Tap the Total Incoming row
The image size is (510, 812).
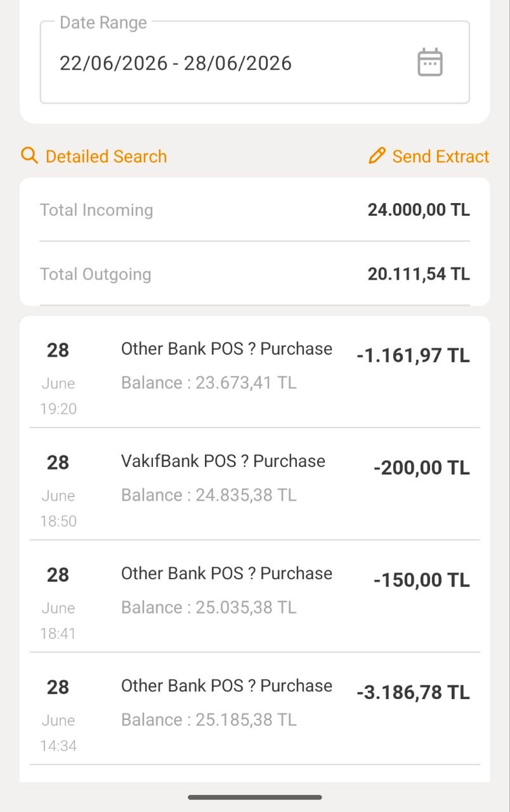coord(255,210)
